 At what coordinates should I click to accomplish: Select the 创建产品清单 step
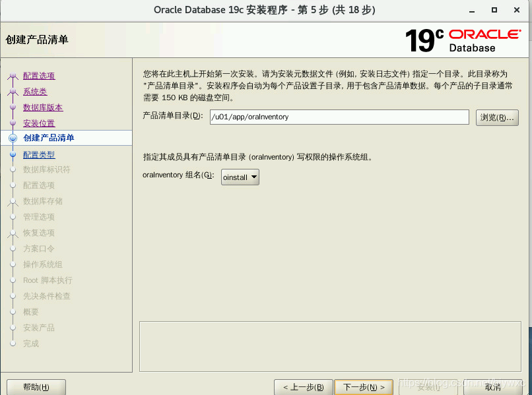[x=49, y=138]
